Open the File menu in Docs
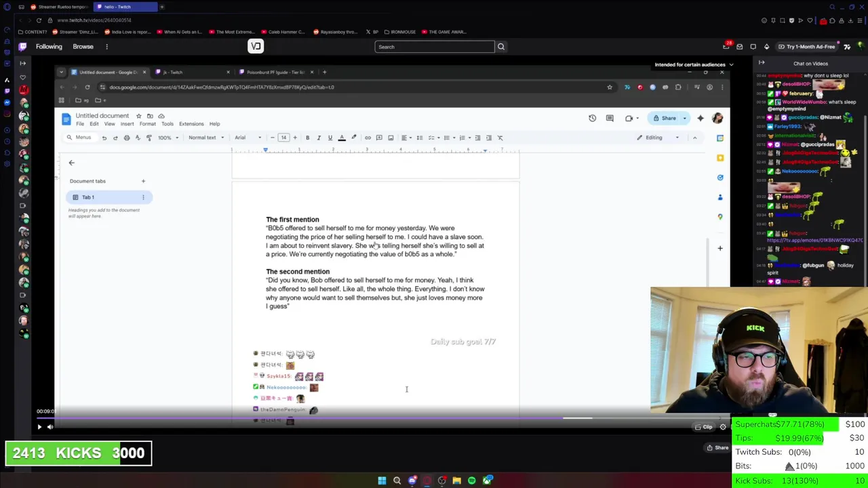Image resolution: width=868 pixels, height=488 pixels. (80, 124)
